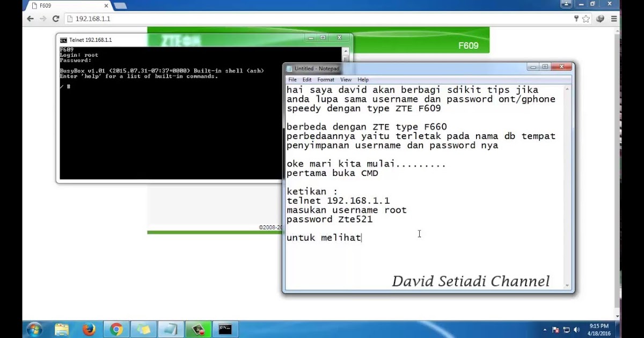Open Action Center flag in the tray
The height and width of the screenshot is (338, 644).
555,329
